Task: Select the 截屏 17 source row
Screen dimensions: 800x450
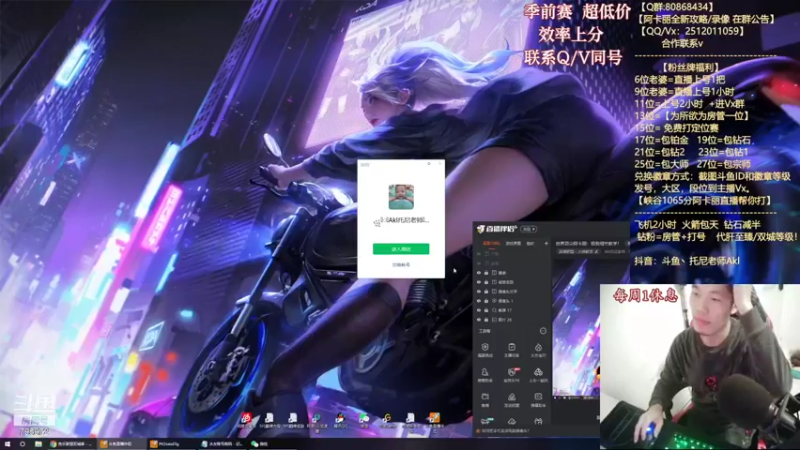Action: [512, 310]
